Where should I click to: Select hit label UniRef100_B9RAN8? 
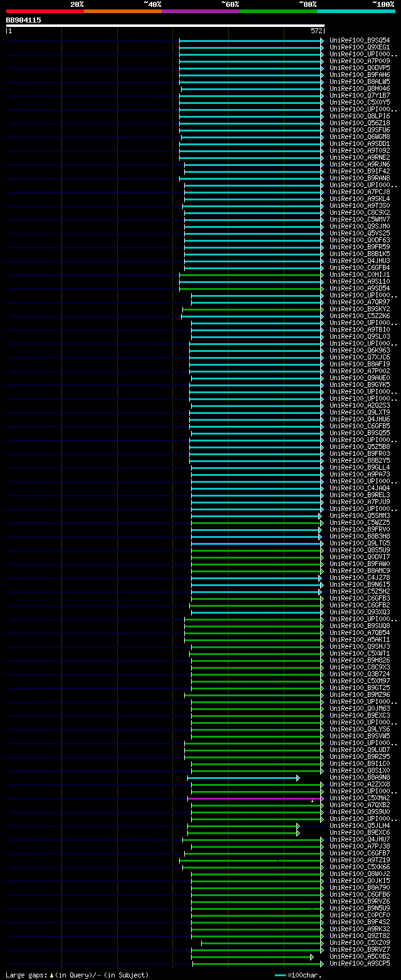coord(360,178)
